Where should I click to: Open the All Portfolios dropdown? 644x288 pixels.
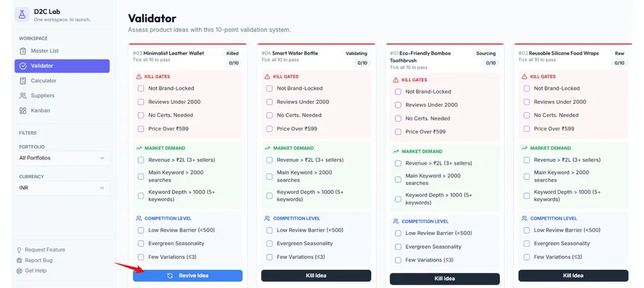(x=62, y=158)
